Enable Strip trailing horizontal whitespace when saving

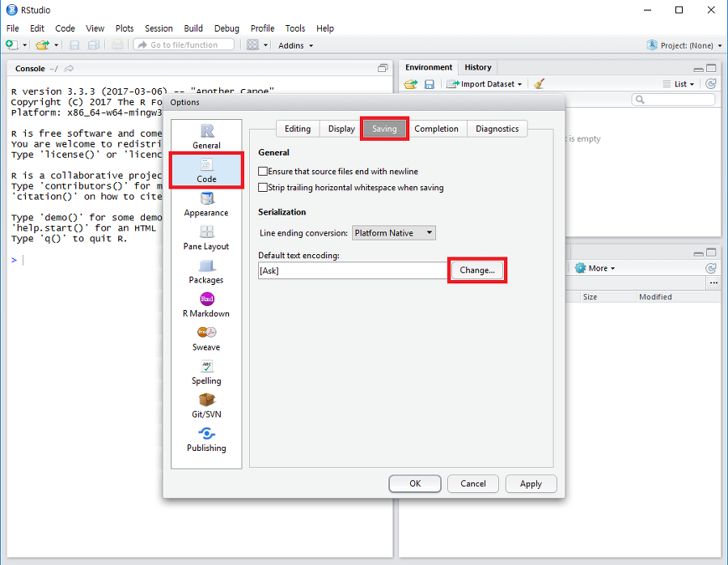tap(263, 187)
